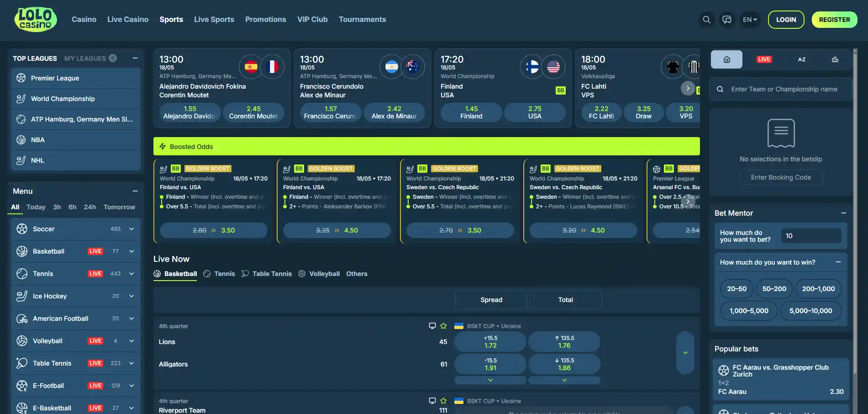Select boosted odds 3.50 for Finland vs. USA
The width and height of the screenshot is (868, 414).
214,230
